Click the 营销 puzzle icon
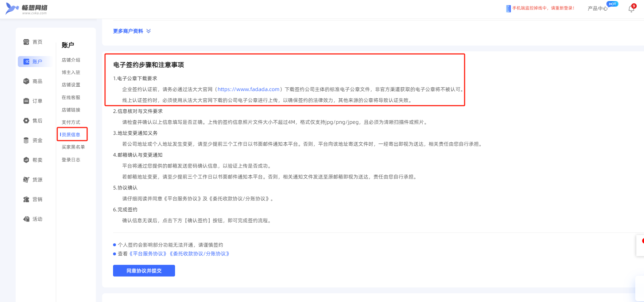 [x=26, y=199]
